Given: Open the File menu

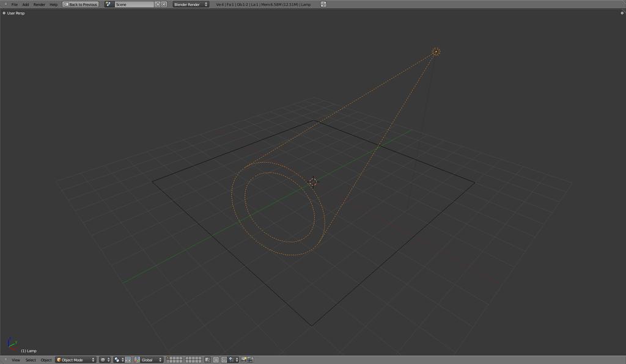Looking at the screenshot, I should pyautogui.click(x=15, y=4).
